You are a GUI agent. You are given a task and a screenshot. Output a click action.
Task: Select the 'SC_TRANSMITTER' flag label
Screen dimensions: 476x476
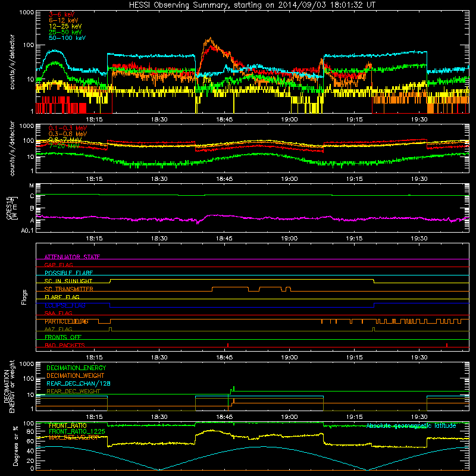(x=68, y=289)
